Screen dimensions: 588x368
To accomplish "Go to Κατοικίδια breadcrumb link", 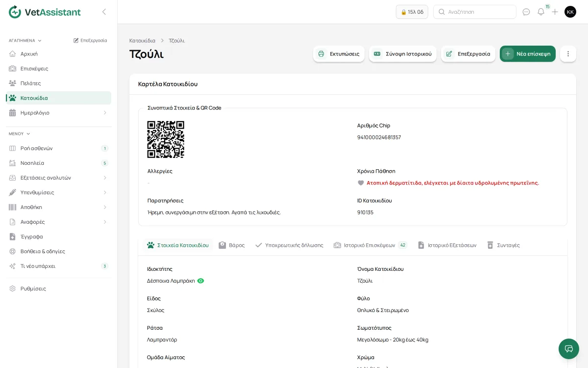I will tap(142, 41).
